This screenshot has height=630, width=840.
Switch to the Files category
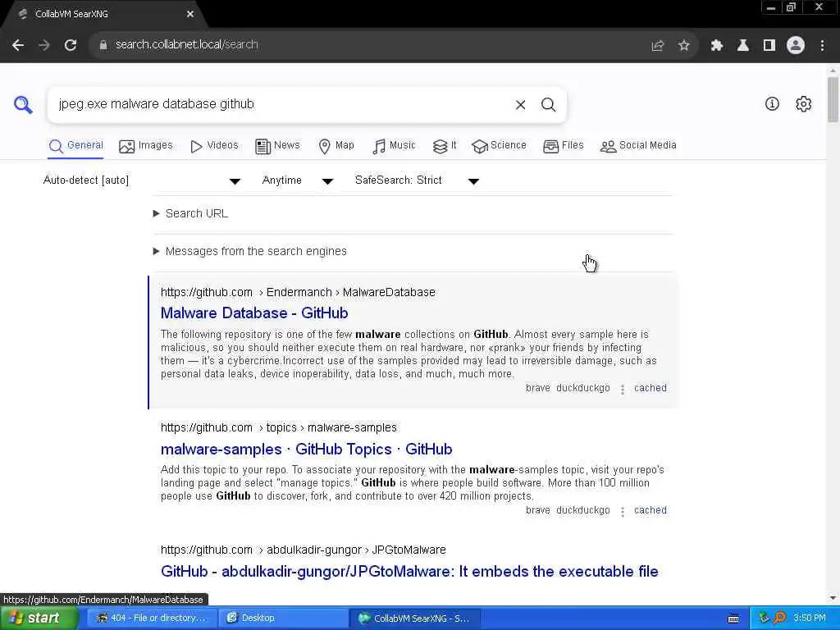point(563,146)
